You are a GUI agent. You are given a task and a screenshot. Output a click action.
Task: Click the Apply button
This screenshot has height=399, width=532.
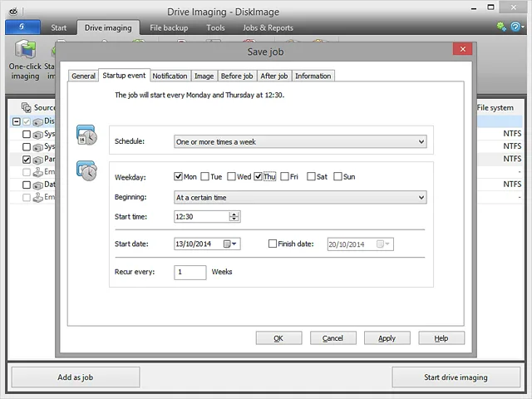(x=387, y=338)
